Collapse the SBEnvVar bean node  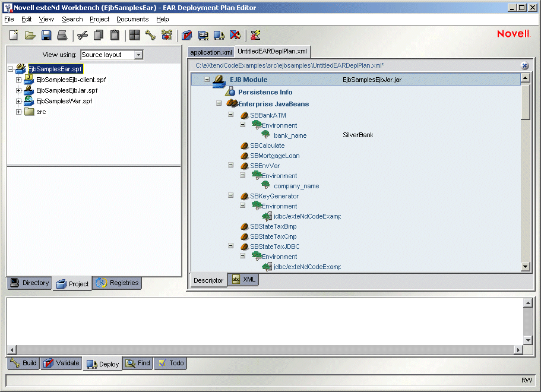click(231, 165)
